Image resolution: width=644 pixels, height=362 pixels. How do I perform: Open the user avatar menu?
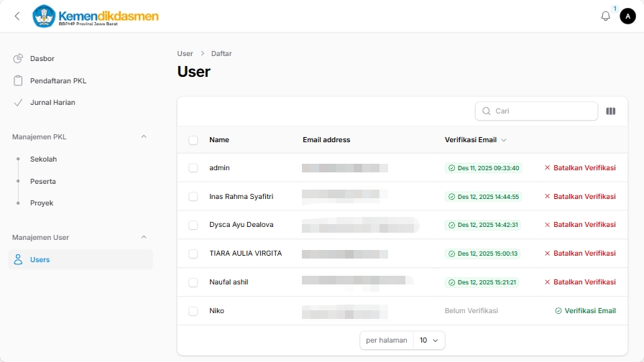coord(627,16)
